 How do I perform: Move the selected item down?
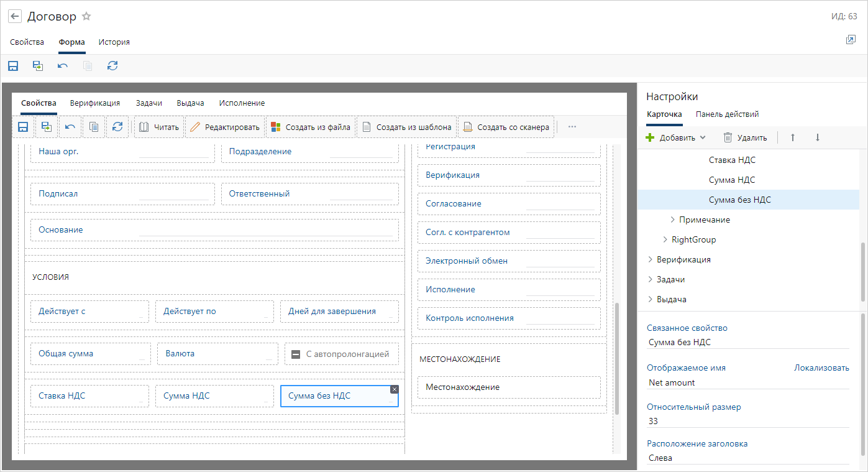pyautogui.click(x=818, y=137)
